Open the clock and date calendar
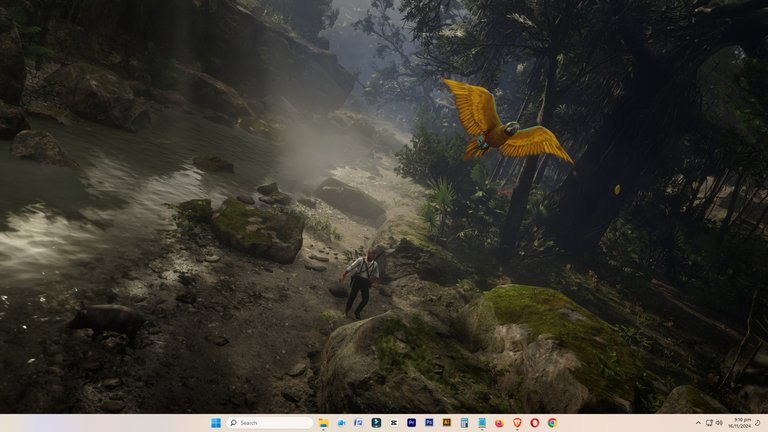768x432 pixels. click(x=740, y=423)
